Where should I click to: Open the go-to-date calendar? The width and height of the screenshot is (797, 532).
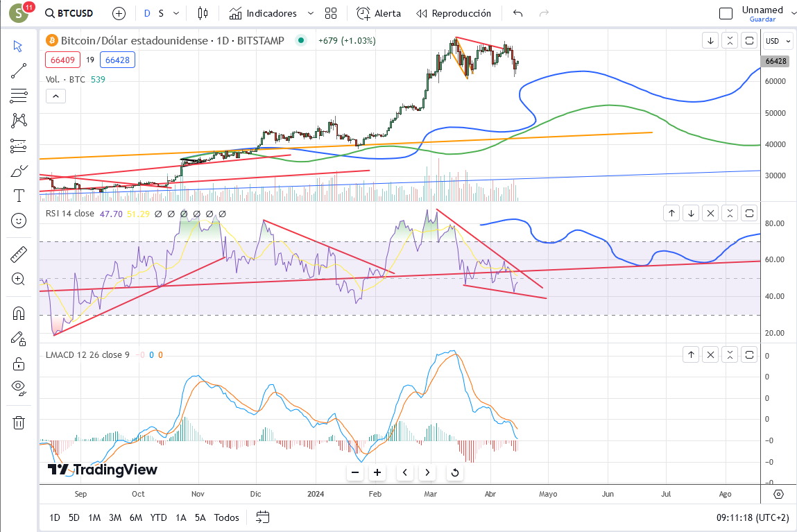(x=262, y=517)
